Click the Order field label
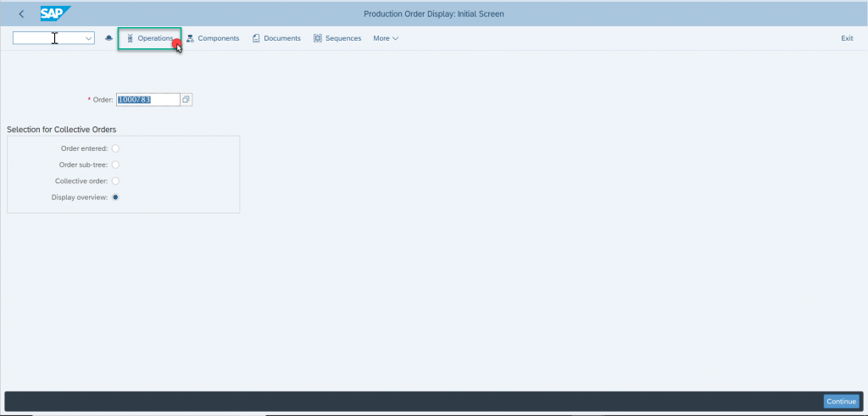This screenshot has height=416, width=868. coord(103,100)
